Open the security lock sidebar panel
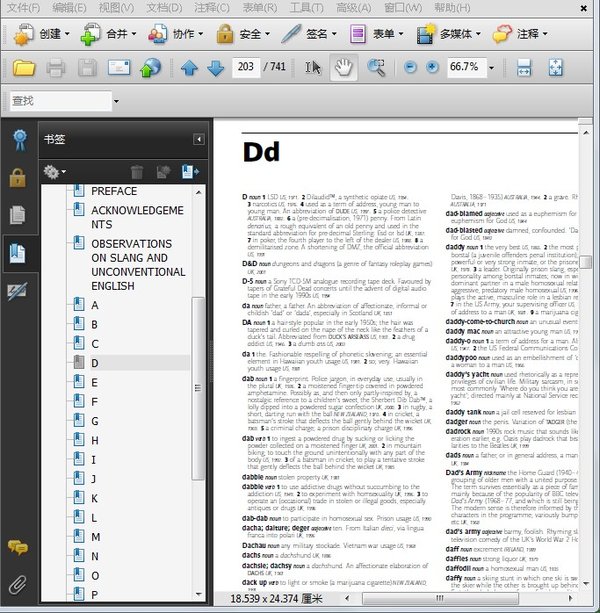 (18, 178)
